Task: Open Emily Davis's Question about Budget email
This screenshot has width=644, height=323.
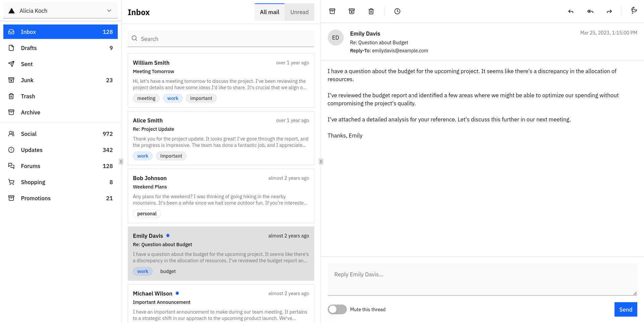Action: coord(221,254)
